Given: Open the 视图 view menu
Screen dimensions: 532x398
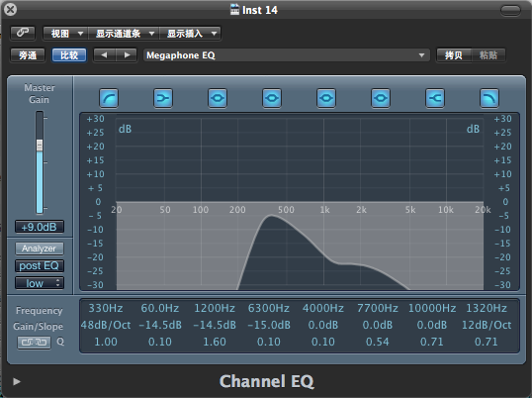Looking at the screenshot, I should (x=65, y=34).
